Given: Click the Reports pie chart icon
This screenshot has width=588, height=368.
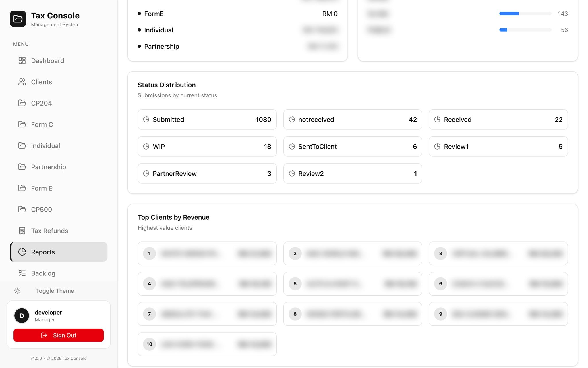Looking at the screenshot, I should point(22,252).
